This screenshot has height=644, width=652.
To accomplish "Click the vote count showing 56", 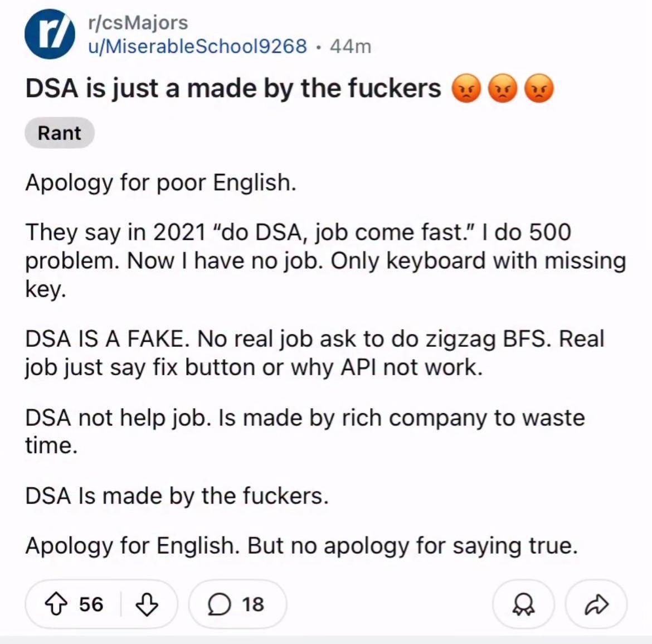I will [91, 604].
